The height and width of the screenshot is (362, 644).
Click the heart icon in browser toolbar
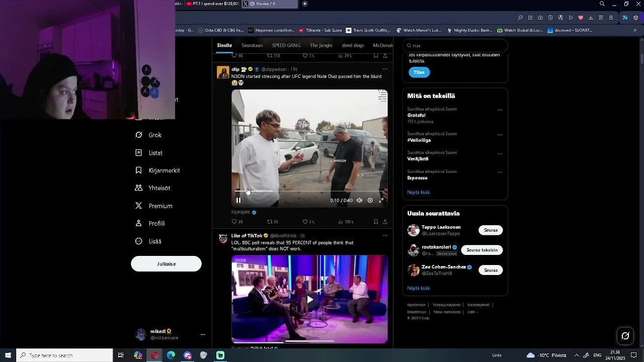[x=581, y=18]
